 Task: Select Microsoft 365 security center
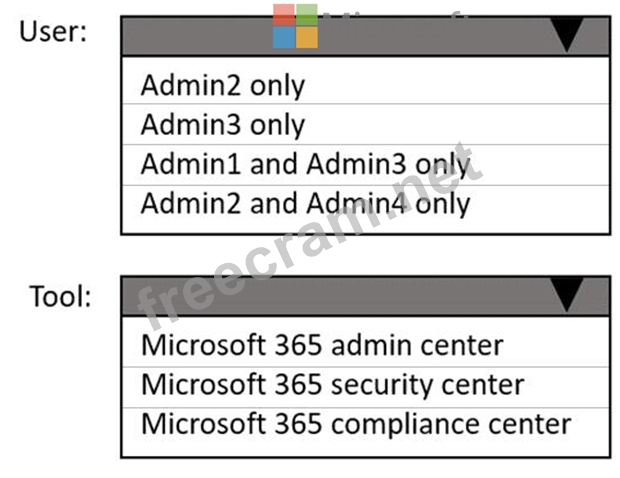click(x=332, y=384)
